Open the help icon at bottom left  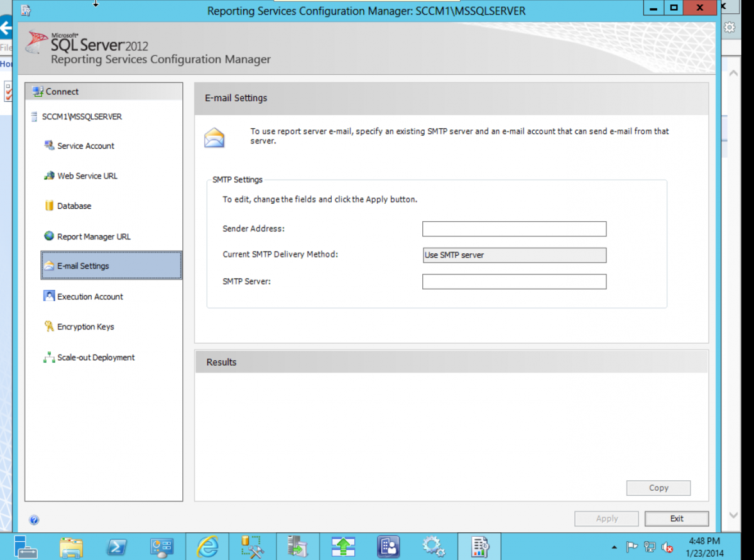(34, 520)
